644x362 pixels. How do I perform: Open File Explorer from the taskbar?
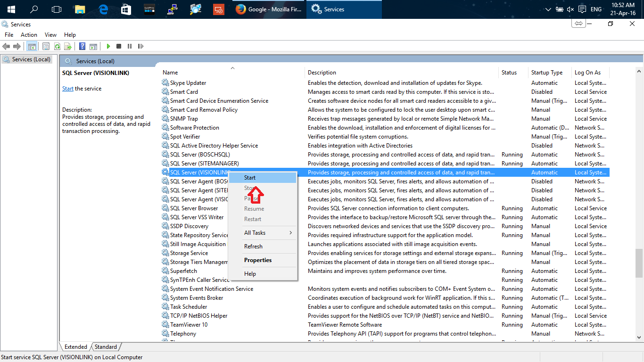click(80, 9)
